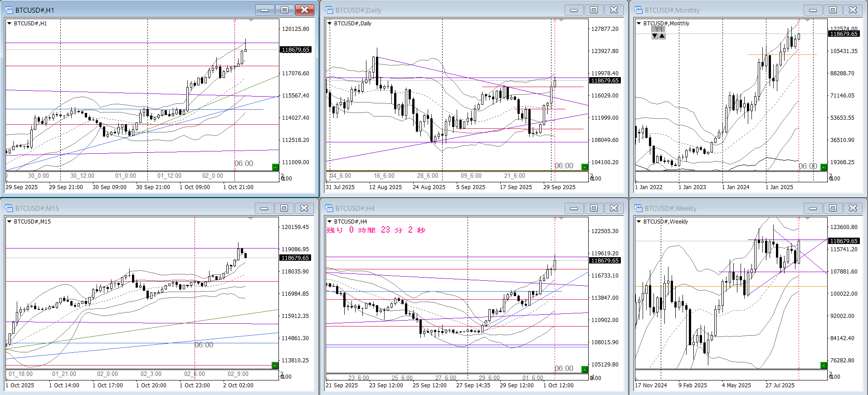The height and width of the screenshot is (395, 868).
Task: Click the 118679.65 price label on Daily chart
Action: pyautogui.click(x=605, y=80)
